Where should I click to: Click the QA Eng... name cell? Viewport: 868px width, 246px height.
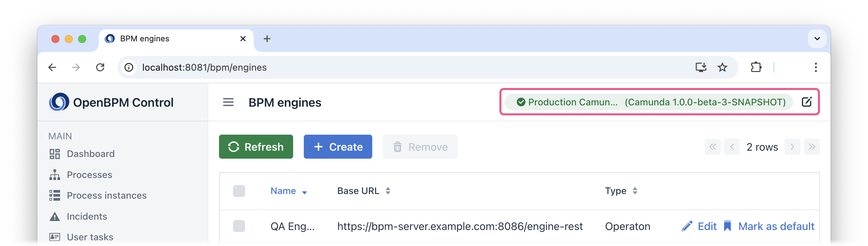tap(292, 226)
